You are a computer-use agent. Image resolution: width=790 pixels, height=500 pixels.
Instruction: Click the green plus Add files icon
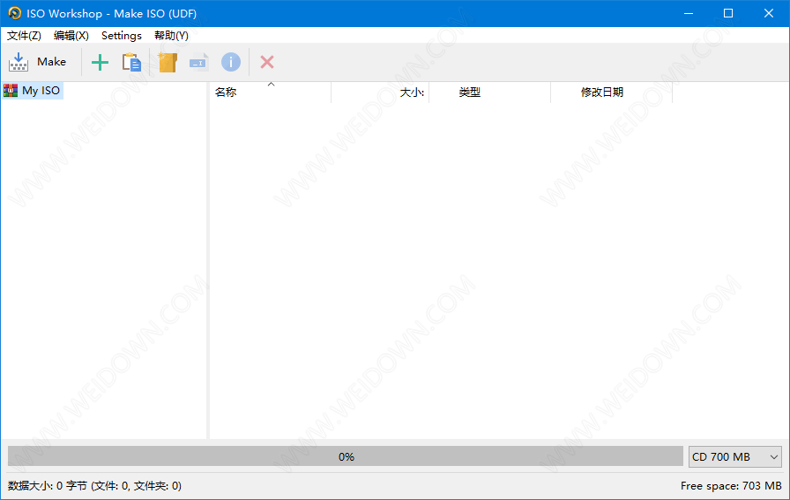(100, 62)
